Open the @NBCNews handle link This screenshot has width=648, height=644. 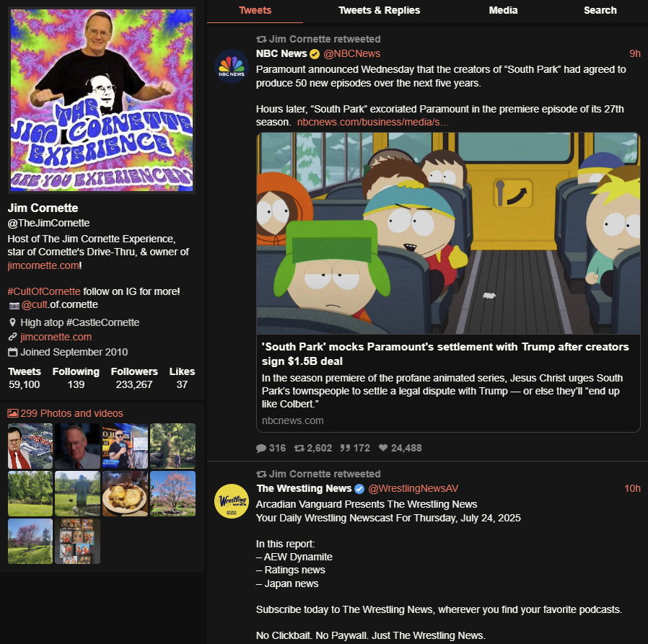coord(351,53)
